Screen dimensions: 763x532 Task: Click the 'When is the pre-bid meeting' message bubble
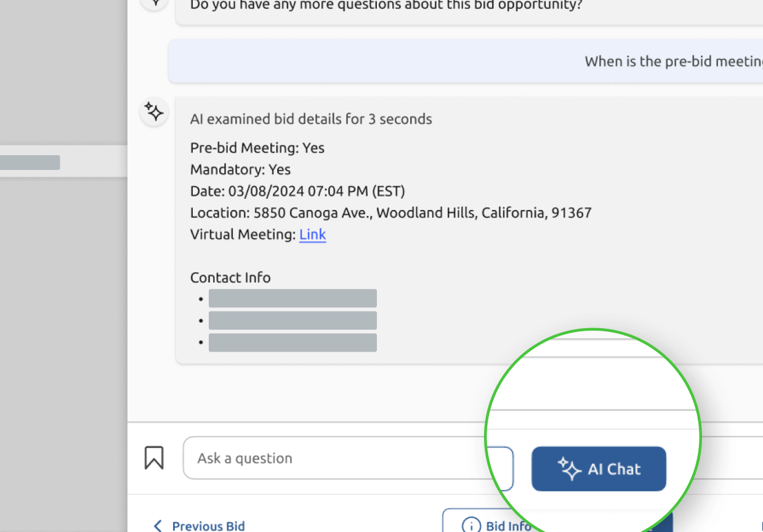(671, 62)
